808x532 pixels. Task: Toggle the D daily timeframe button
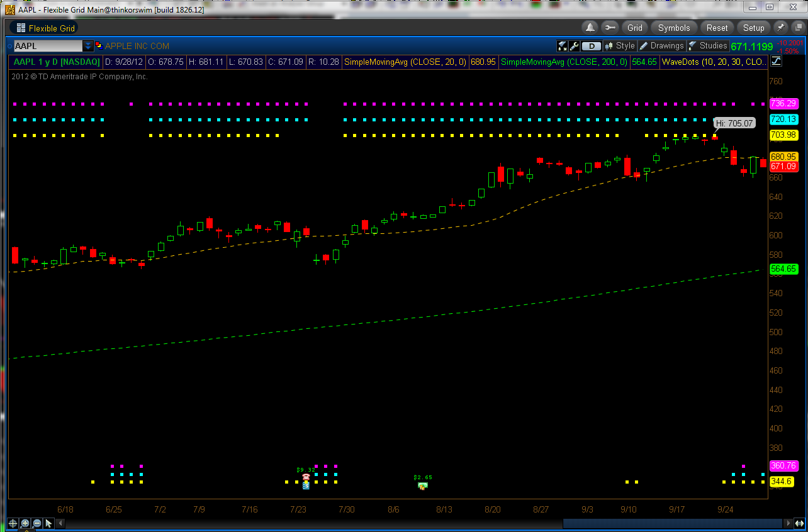592,46
